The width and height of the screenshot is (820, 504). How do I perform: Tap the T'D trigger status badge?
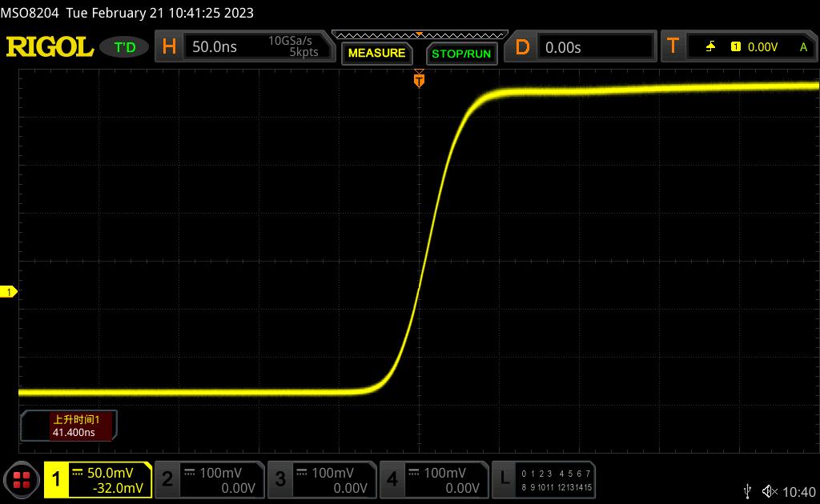(x=125, y=47)
